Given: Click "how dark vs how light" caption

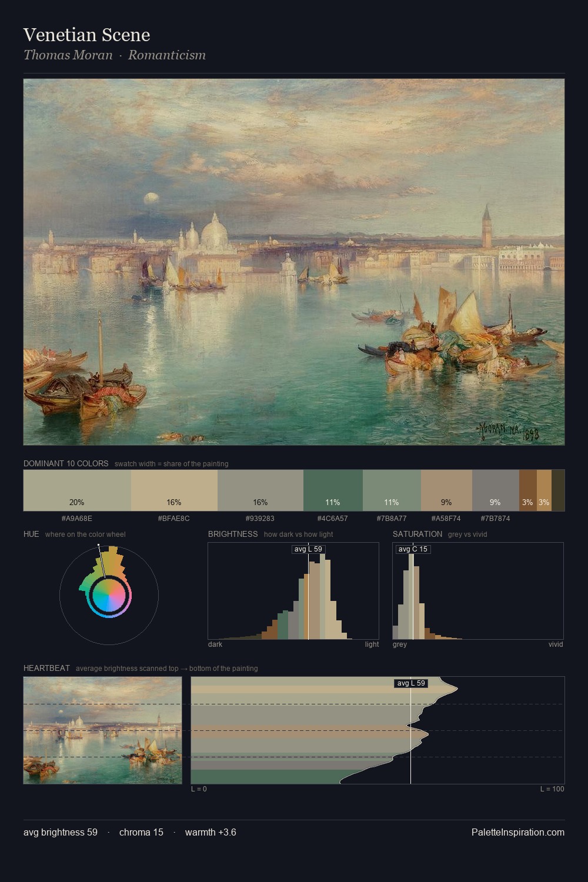Looking at the screenshot, I should pyautogui.click(x=299, y=534).
